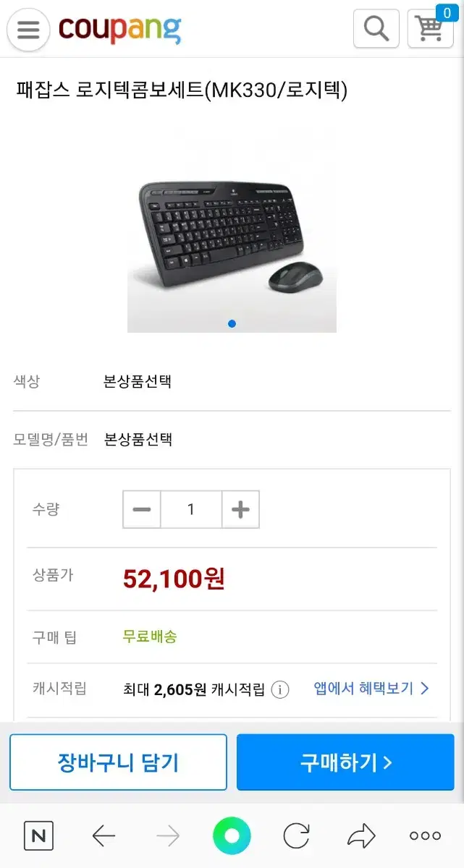Select the blue image pagination dot
464x868 pixels.
(x=232, y=323)
